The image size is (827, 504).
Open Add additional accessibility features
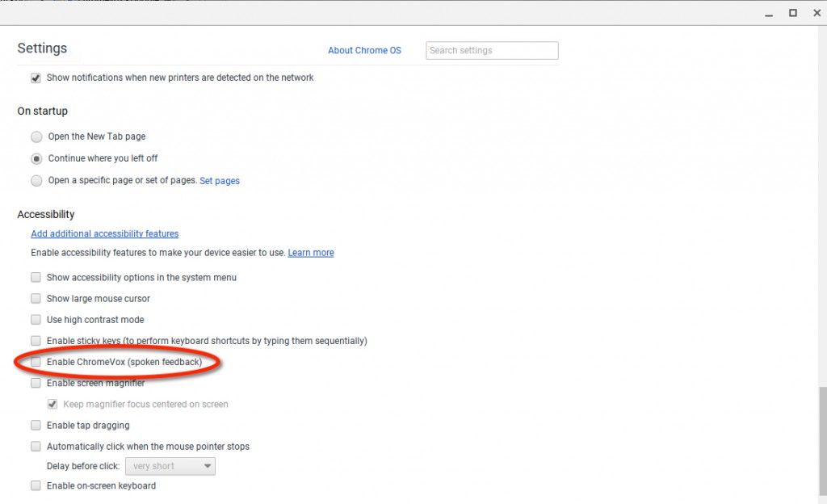click(104, 233)
